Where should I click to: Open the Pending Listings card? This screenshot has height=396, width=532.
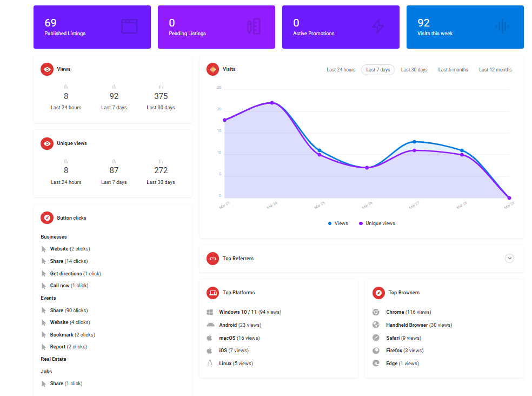tap(216, 27)
